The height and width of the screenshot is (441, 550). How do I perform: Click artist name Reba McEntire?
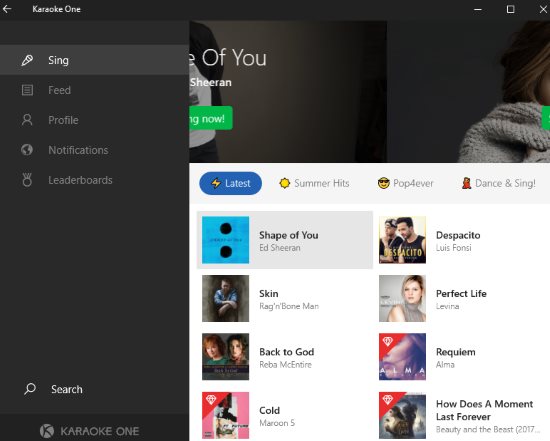click(285, 365)
